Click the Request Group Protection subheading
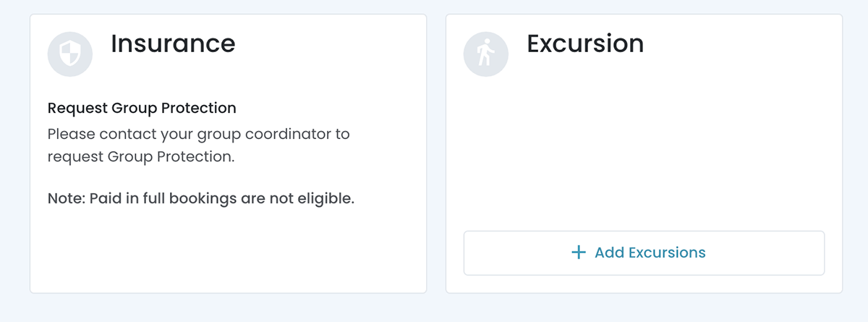 click(x=142, y=109)
